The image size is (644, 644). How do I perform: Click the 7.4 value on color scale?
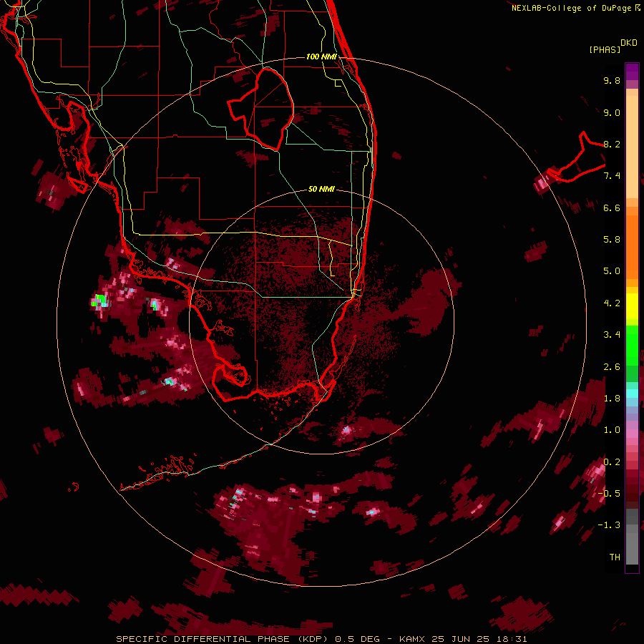point(612,176)
